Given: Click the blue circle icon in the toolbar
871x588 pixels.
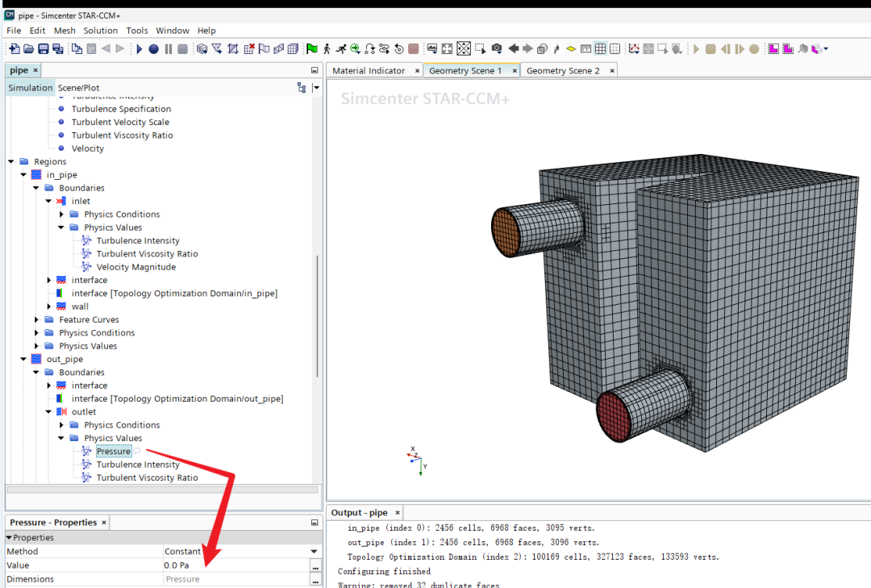Looking at the screenshot, I should pyautogui.click(x=154, y=49).
